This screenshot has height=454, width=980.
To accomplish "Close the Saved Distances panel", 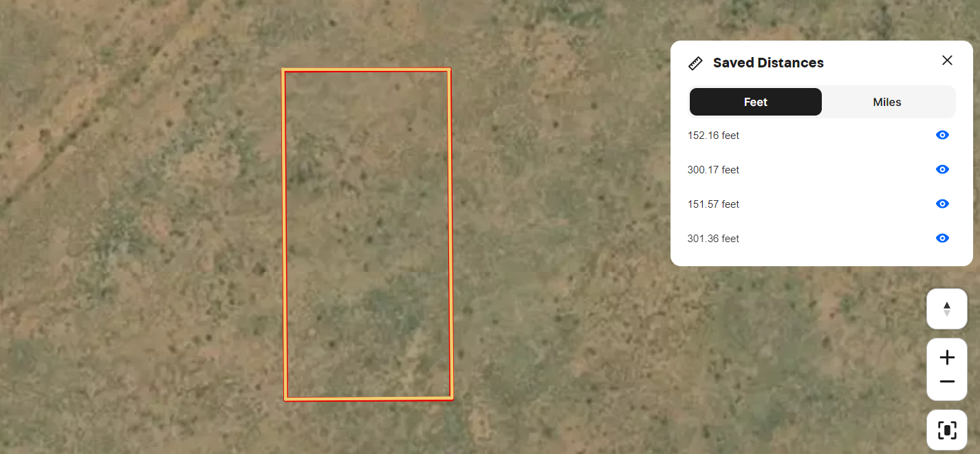I will tap(947, 61).
